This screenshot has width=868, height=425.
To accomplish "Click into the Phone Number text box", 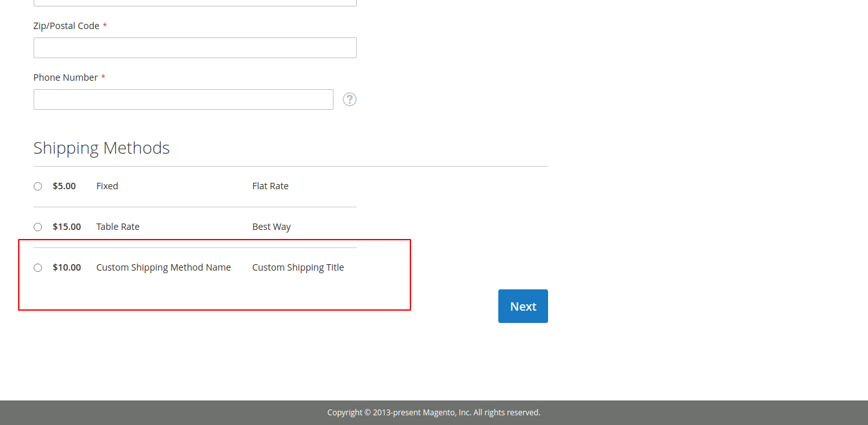I will click(x=183, y=99).
